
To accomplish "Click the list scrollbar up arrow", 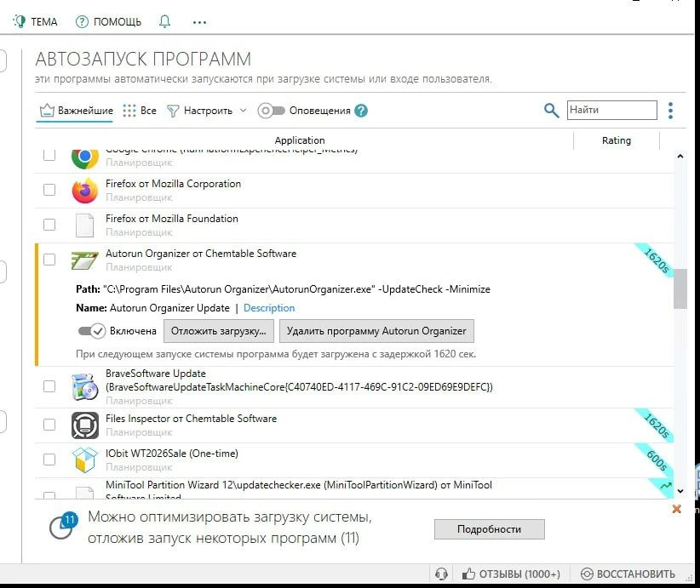I will [x=680, y=156].
